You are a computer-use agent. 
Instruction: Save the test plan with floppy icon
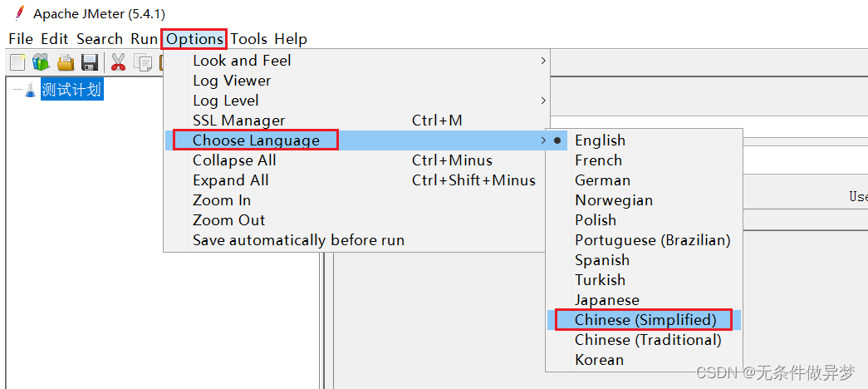tap(90, 62)
